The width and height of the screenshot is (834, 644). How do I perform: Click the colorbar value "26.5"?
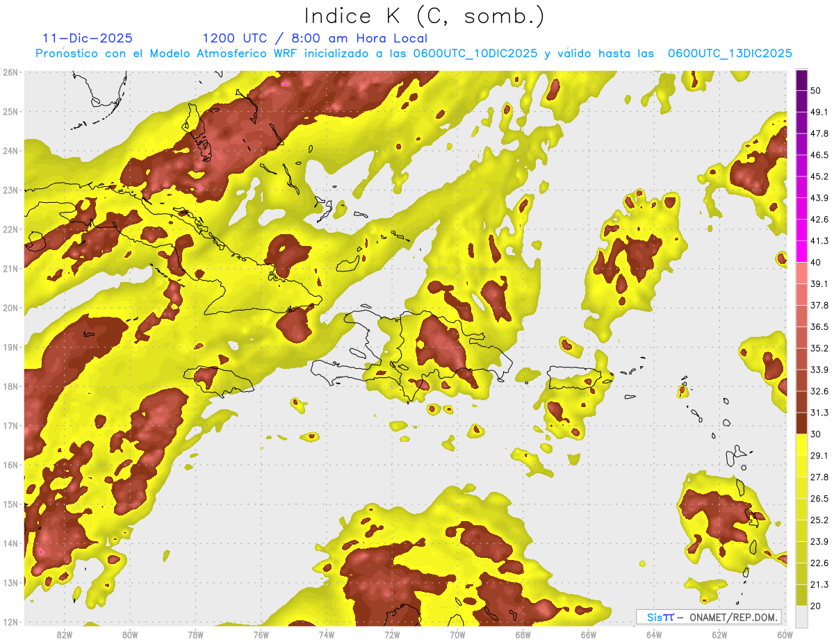pos(819,499)
